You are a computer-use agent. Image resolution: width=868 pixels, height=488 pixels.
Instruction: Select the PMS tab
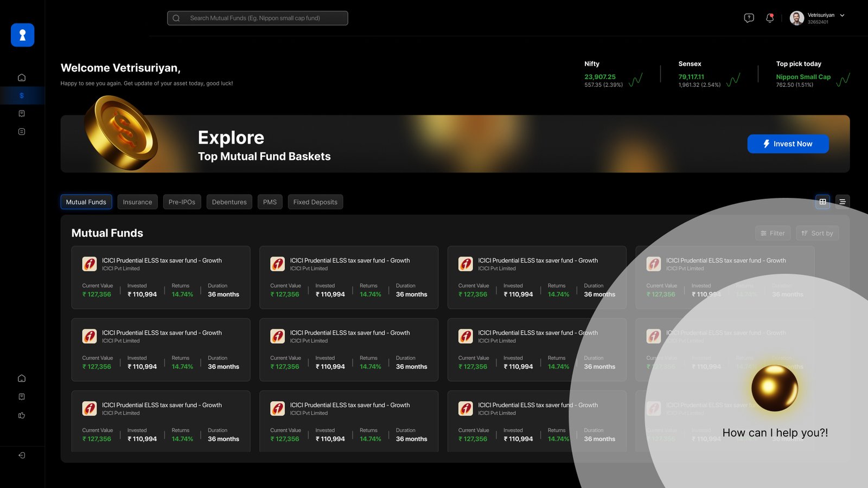click(270, 202)
